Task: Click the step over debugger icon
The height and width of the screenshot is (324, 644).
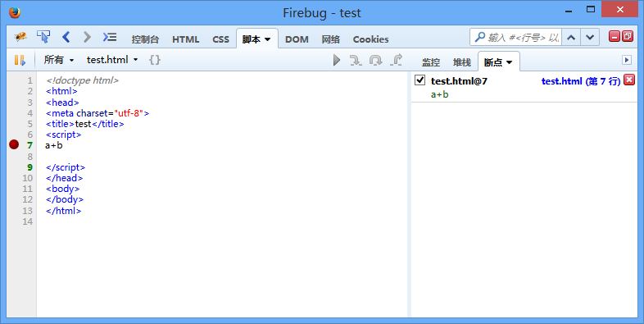Action: (375, 61)
